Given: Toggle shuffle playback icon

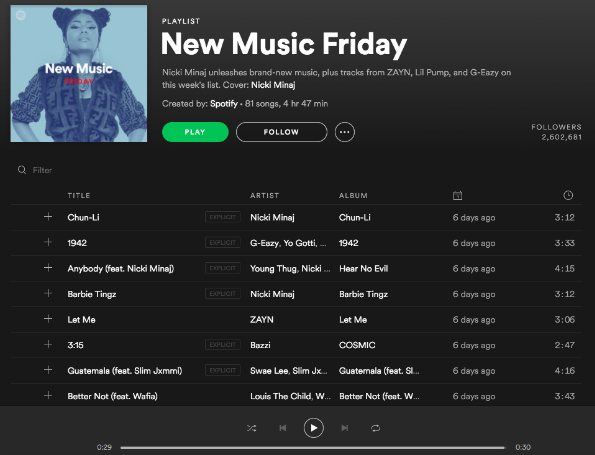Looking at the screenshot, I should pos(251,428).
